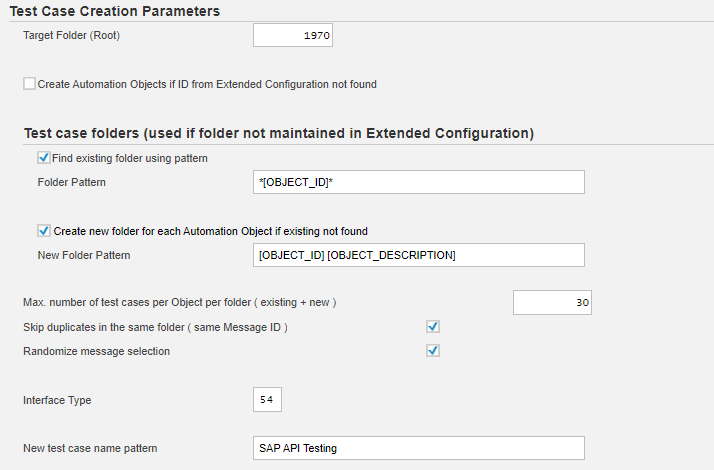Viewport: 714px width, 470px height.
Task: Select the max test cases field showing 30
Action: [551, 303]
